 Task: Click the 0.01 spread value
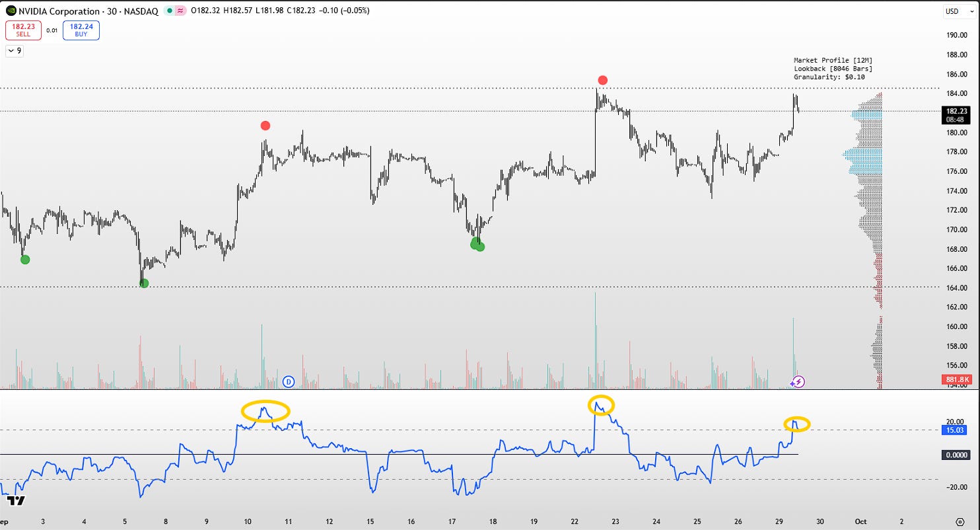coord(52,30)
